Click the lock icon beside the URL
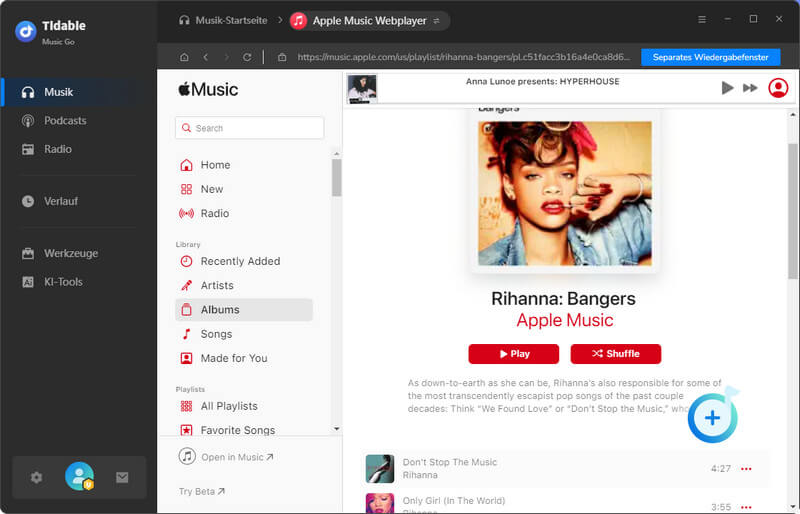Screen dimensions: 800x514 [x=282, y=57]
